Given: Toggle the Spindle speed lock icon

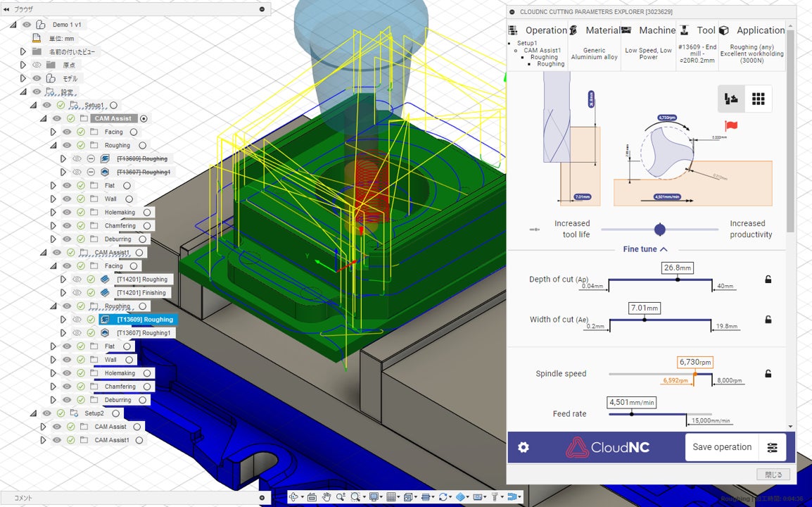Looking at the screenshot, I should point(768,374).
